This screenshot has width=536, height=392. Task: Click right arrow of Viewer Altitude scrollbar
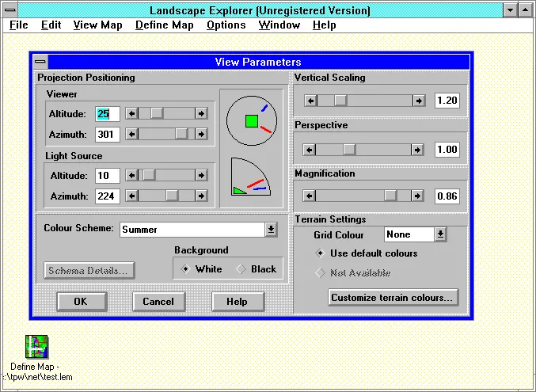click(x=202, y=113)
